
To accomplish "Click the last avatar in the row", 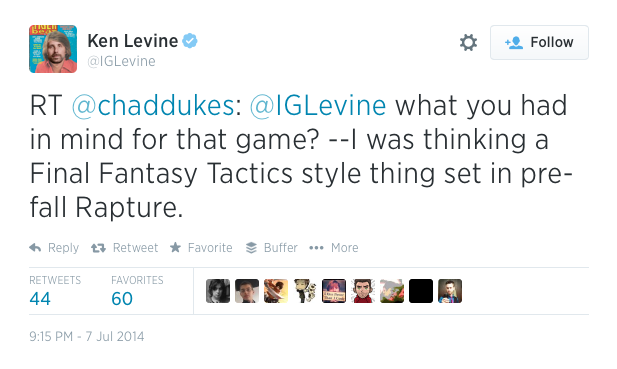I will tap(450, 291).
